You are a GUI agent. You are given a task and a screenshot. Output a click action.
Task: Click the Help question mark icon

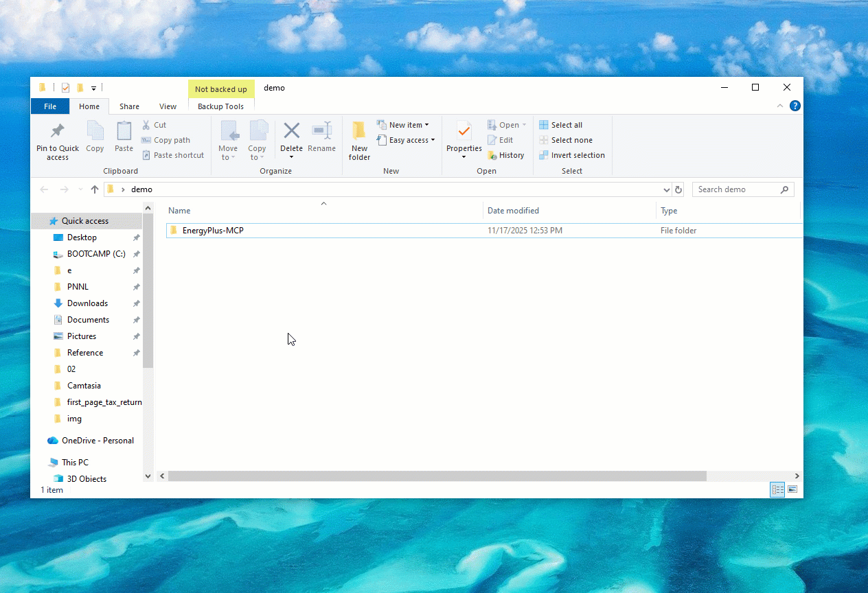795,106
